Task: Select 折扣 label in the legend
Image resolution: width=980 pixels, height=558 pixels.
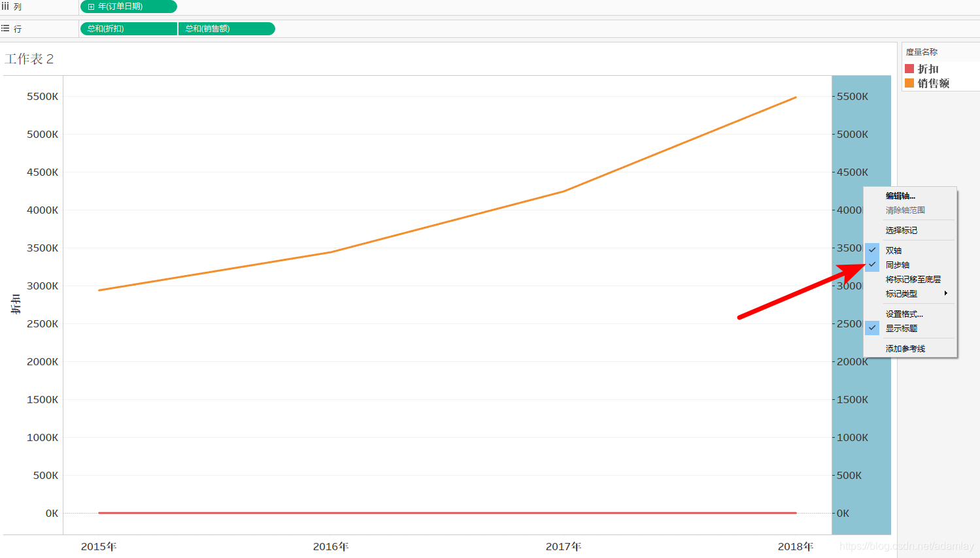Action: click(x=928, y=69)
